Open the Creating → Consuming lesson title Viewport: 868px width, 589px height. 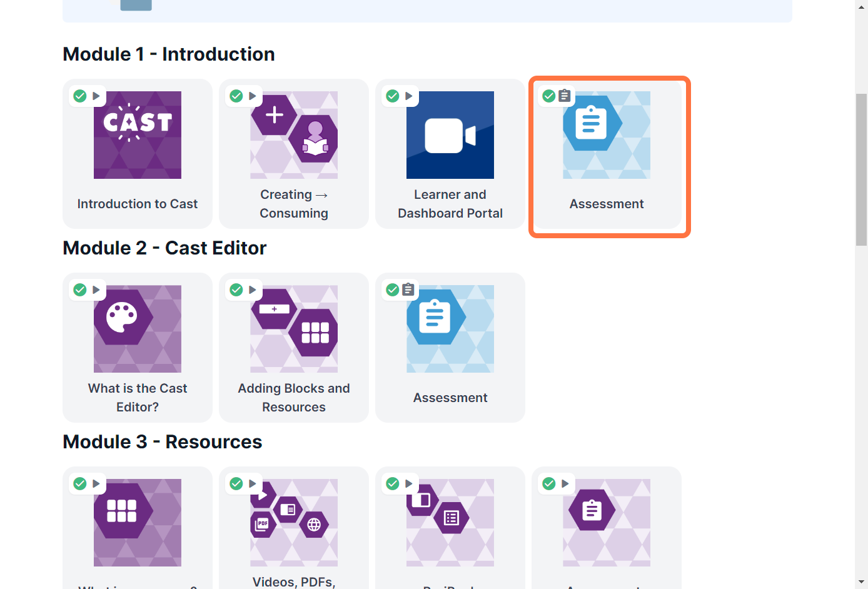point(294,204)
